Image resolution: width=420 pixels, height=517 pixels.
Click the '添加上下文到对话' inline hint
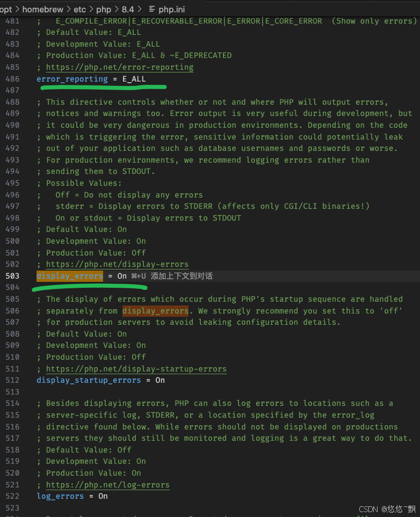pyautogui.click(x=182, y=276)
